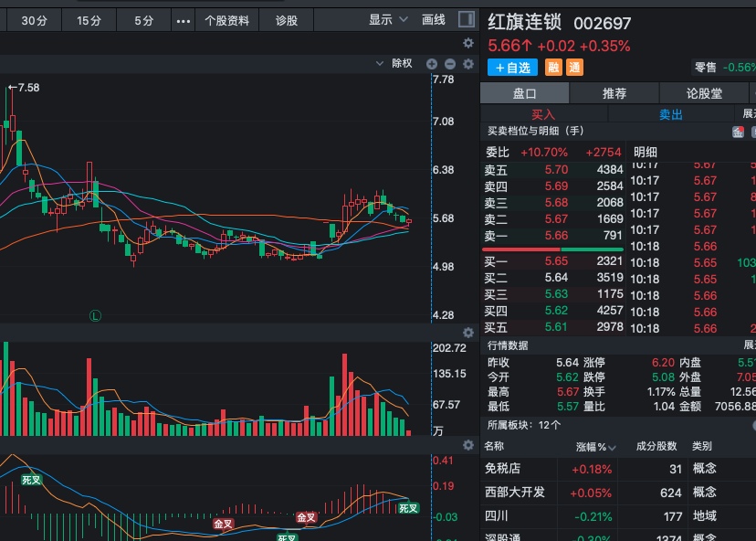Click the 金叉 marker near MACD center-left
Viewport: 756px width, 541px height.
point(224,524)
